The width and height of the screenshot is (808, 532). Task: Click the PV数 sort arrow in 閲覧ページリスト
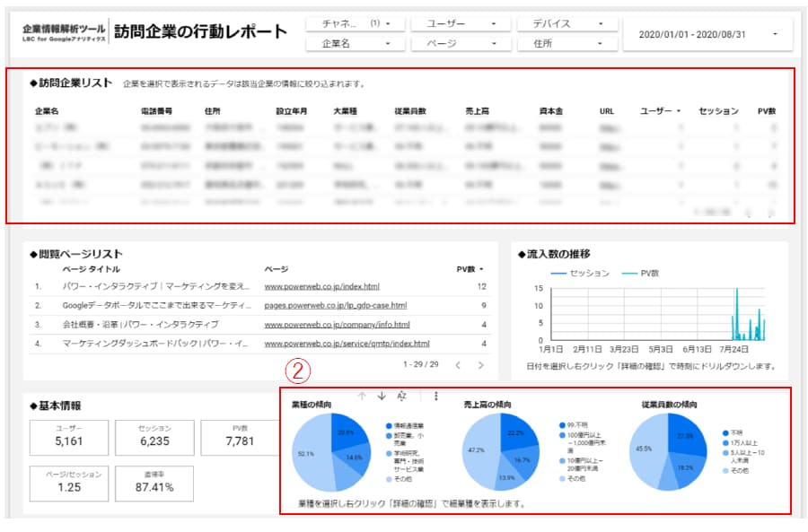[481, 269]
